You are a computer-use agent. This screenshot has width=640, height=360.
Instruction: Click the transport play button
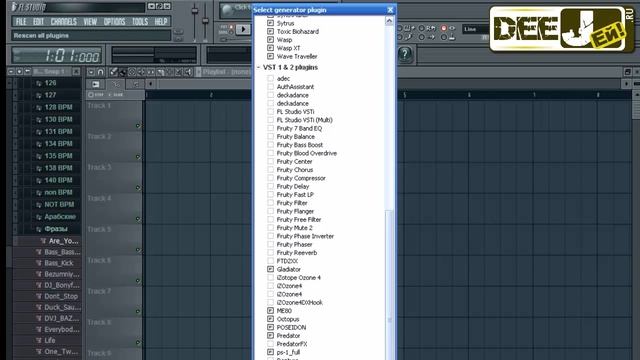pyautogui.click(x=243, y=29)
